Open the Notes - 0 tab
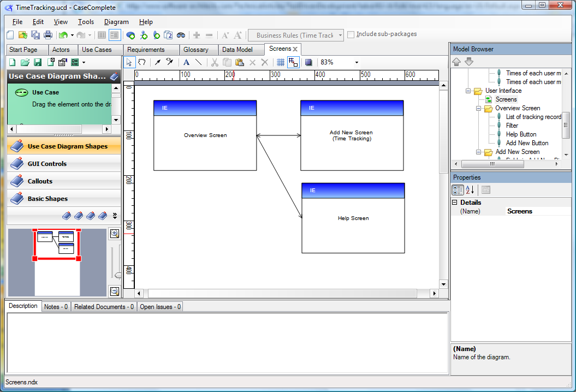Screen dimensions: 576x392 tap(56, 307)
